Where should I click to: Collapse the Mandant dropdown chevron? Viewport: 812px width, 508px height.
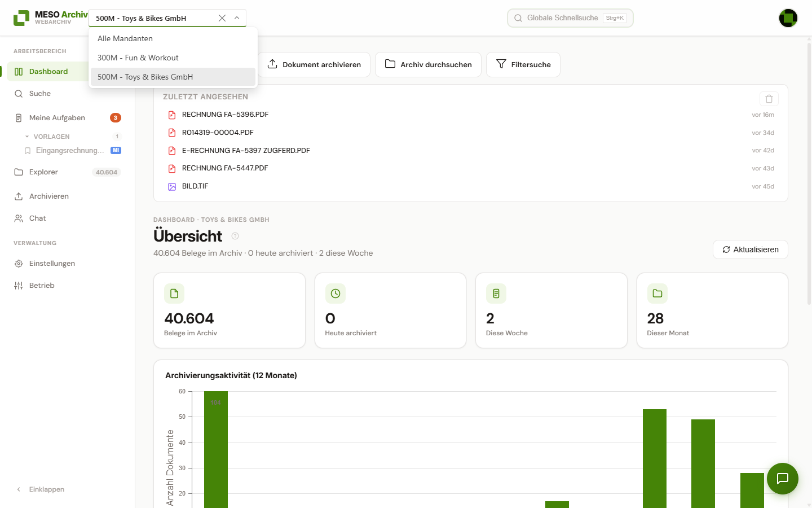tap(237, 18)
